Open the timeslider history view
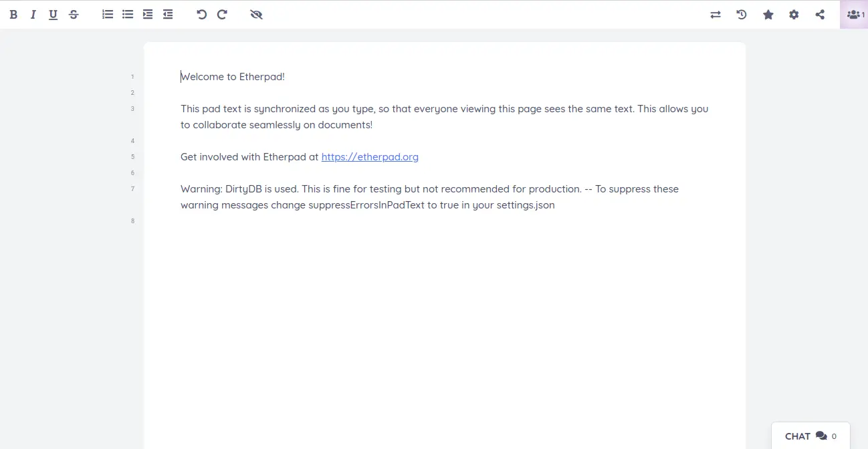The height and width of the screenshot is (449, 868). [742, 14]
